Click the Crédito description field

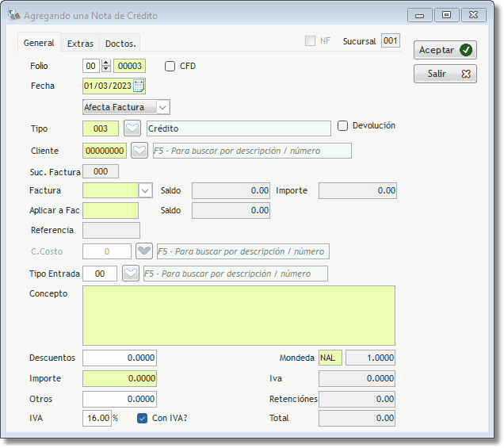pyautogui.click(x=239, y=128)
